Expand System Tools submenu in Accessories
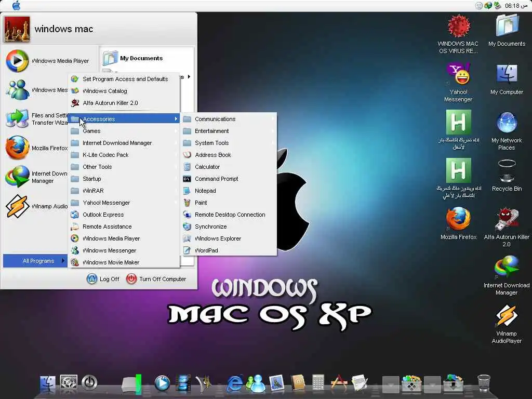 [x=229, y=143]
